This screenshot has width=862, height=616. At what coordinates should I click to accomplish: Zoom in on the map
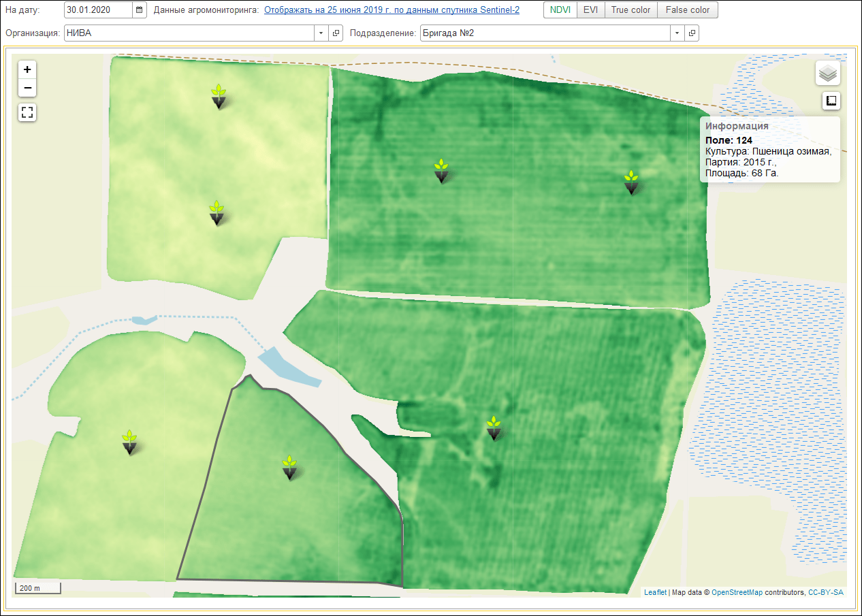point(27,69)
